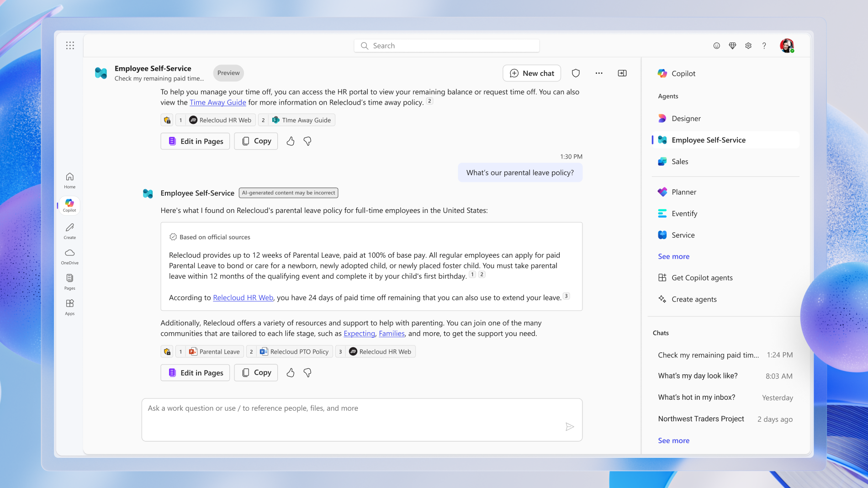
Task: Select Designer agent
Action: point(725,118)
